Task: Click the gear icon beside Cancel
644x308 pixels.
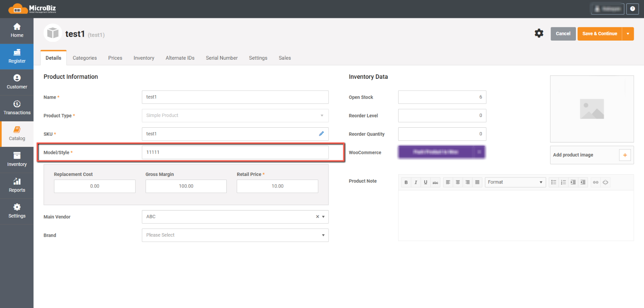Action: pos(539,33)
